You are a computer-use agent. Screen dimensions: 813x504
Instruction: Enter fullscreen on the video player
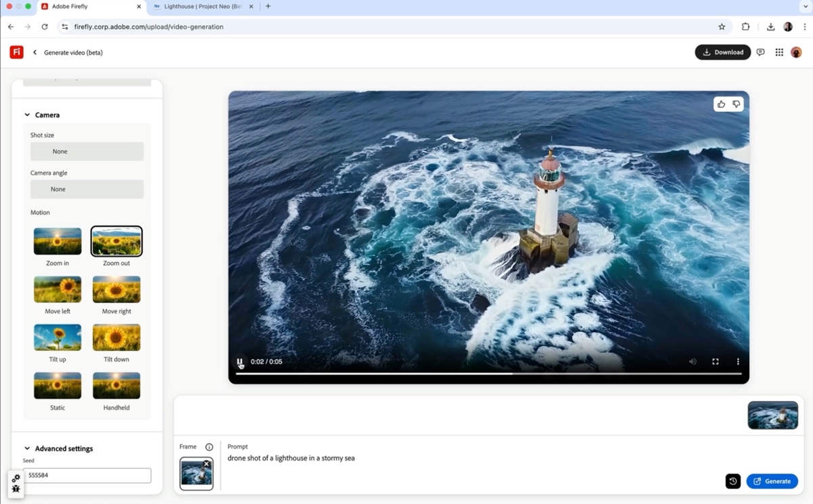point(715,362)
